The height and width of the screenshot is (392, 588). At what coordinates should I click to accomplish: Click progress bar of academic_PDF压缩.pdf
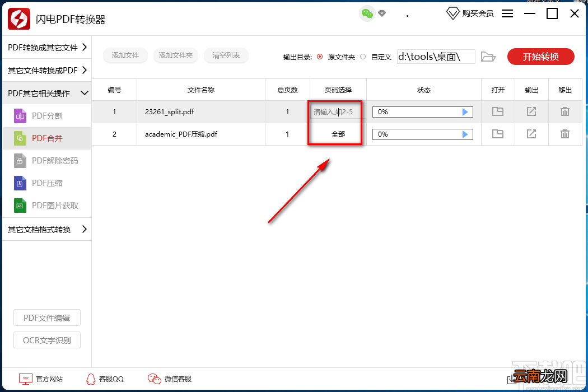423,134
